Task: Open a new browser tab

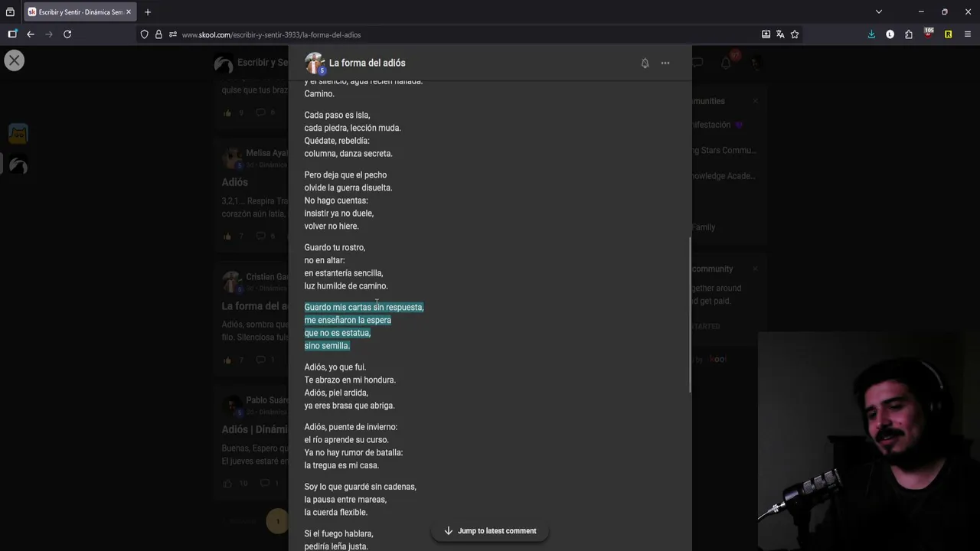Action: click(x=148, y=12)
